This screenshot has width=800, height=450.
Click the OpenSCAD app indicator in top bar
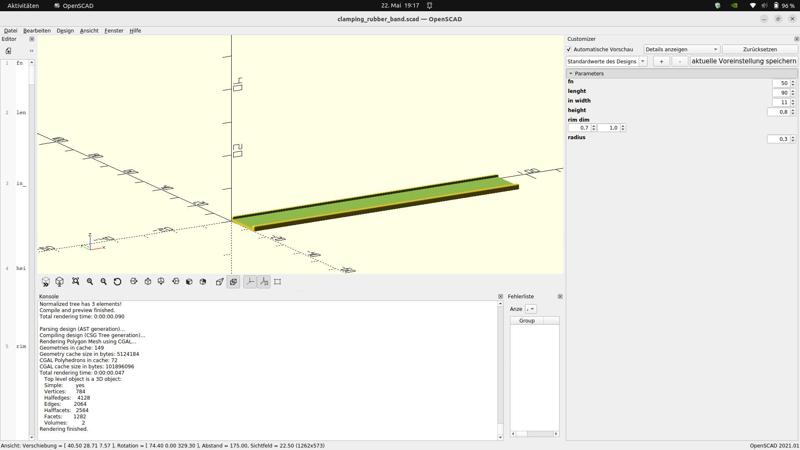pyautogui.click(x=74, y=6)
